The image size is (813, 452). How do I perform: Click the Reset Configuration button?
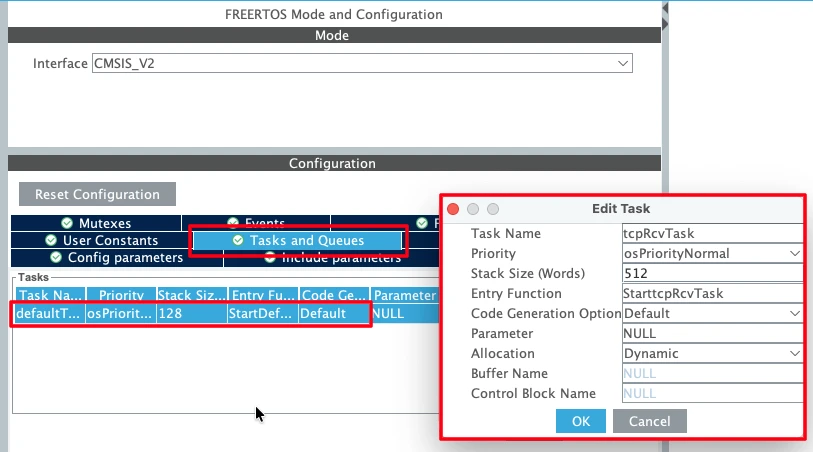coord(97,194)
